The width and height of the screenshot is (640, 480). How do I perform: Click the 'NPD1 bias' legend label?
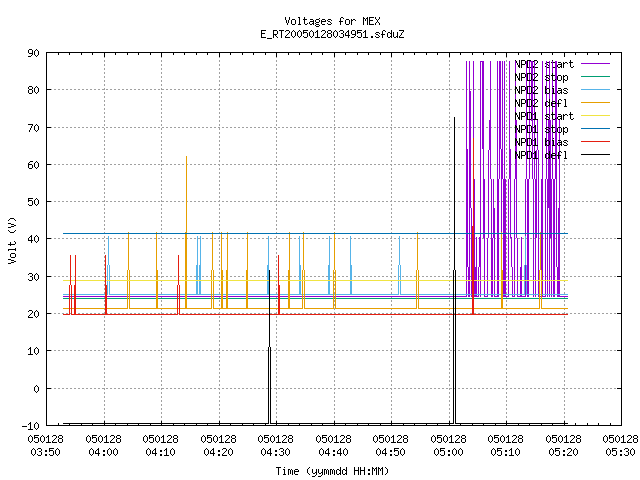pyautogui.click(x=541, y=142)
